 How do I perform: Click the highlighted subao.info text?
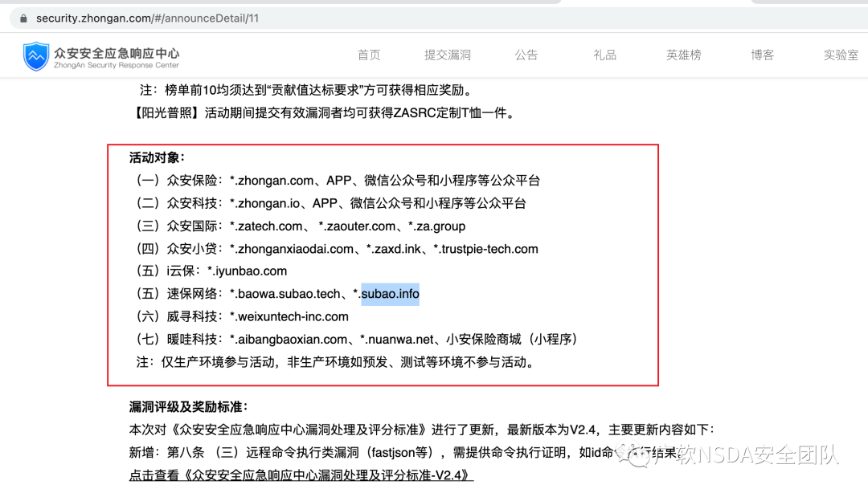(391, 294)
